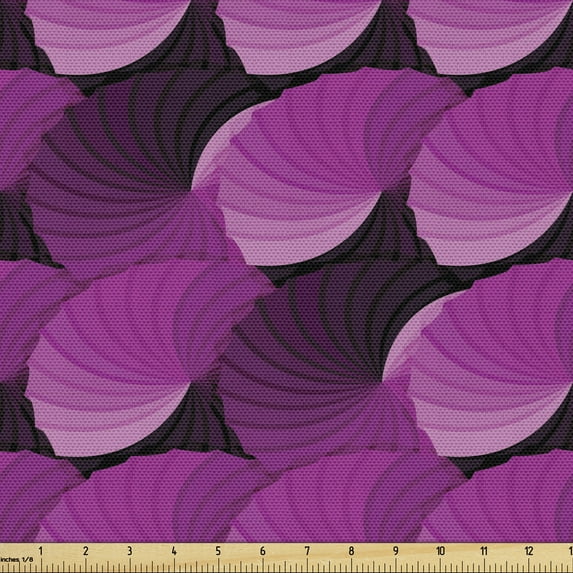
Task: Click the "inches, 1/8" ruler label
Action: (x=16, y=559)
